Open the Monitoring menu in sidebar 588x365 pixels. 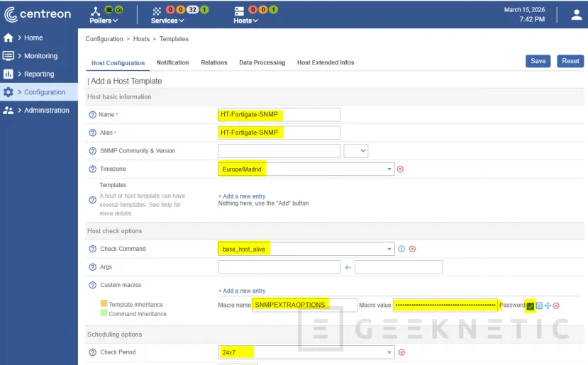tap(39, 56)
